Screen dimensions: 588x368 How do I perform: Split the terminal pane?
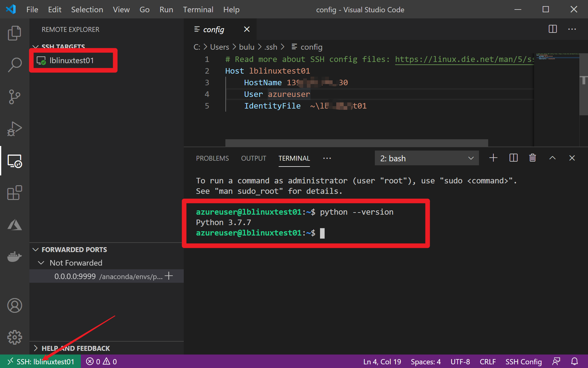coord(513,158)
